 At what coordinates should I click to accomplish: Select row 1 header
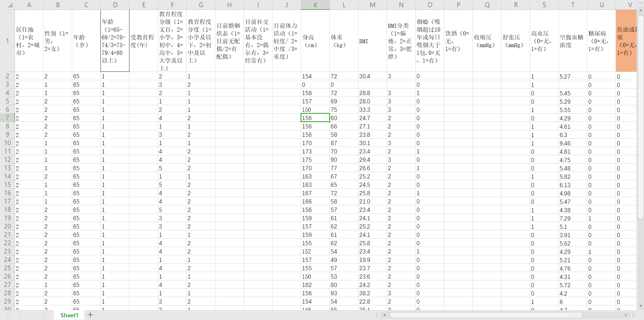[x=7, y=41]
